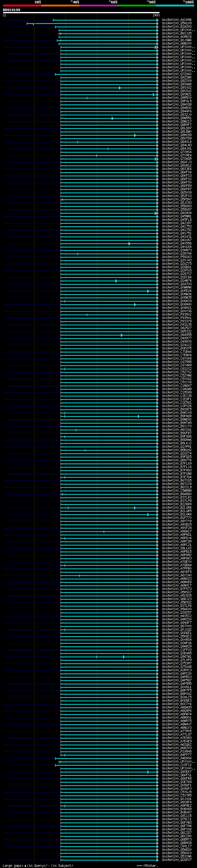The height and width of the screenshot is (868, 197).
Task: Select label UniRef100_Q58G87
Action: coord(177,210)
